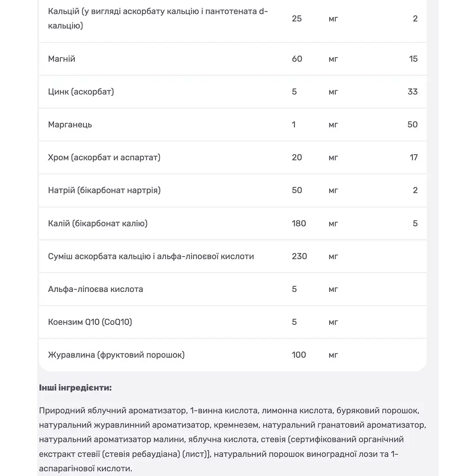Select Хром (аскорбат и аспартат) text
This screenshot has height=476, width=476.
point(104,158)
